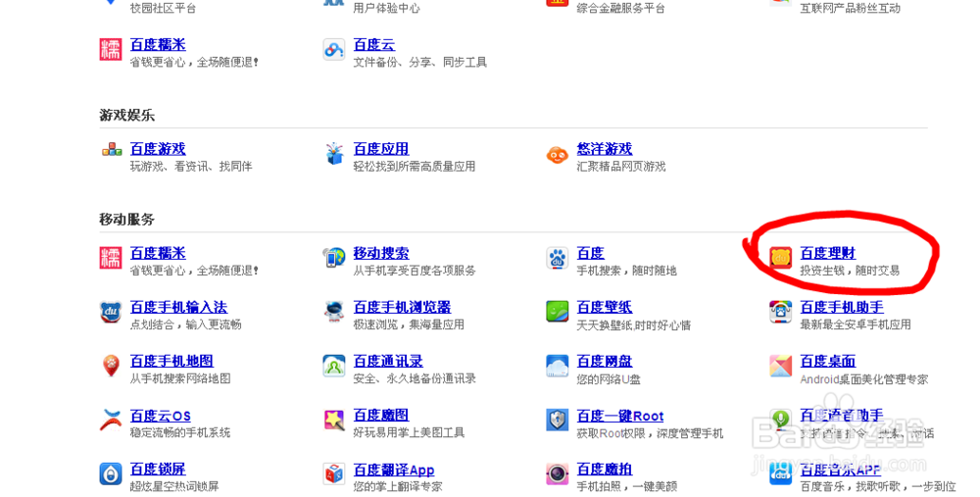Click the 百度手机助手 icon
Viewport: 980px width, 497px height.
[781, 312]
